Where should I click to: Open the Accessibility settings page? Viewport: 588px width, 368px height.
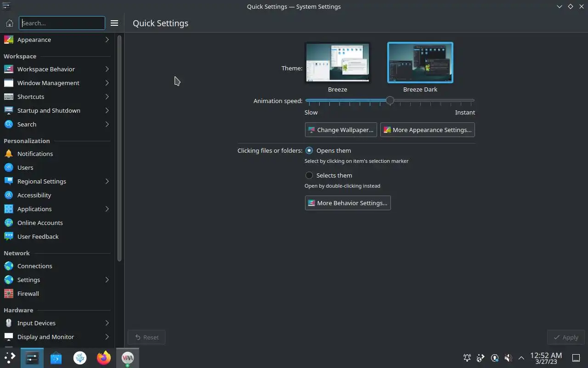point(57,195)
